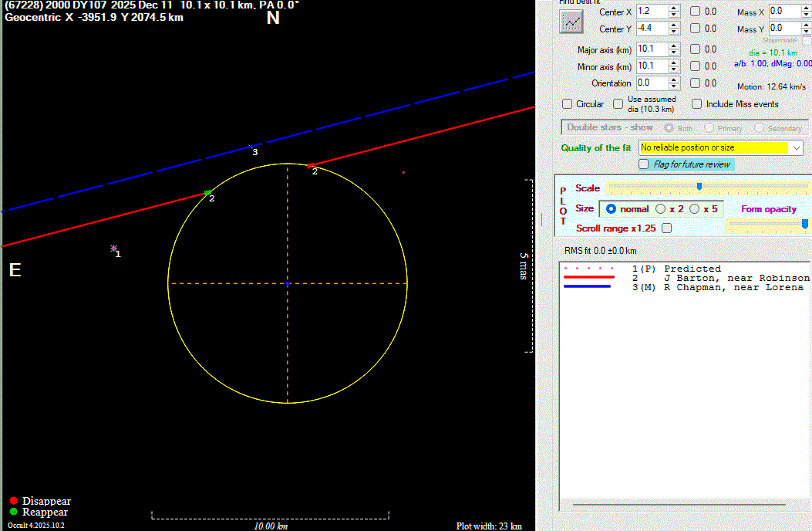The image size is (812, 531).
Task: Click the Scale slider handle
Action: (x=699, y=186)
